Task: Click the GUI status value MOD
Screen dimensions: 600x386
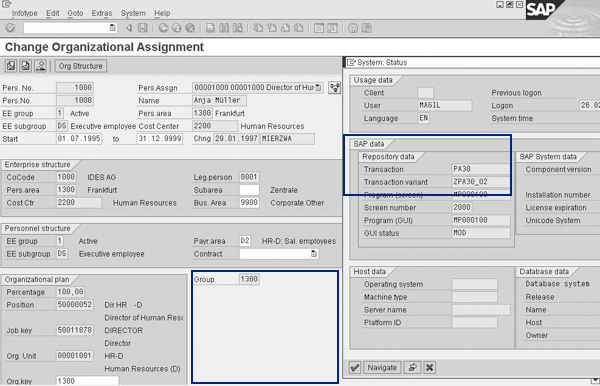Action: coord(481,233)
